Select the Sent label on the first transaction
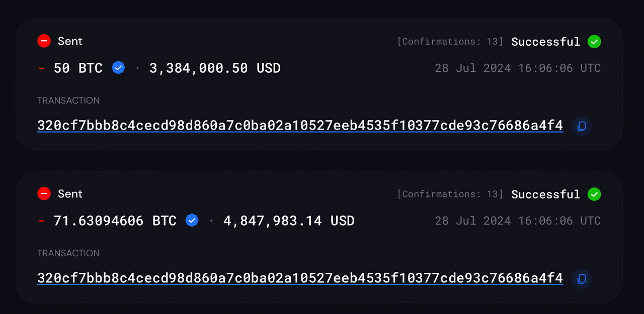The image size is (644, 314). pos(70,41)
